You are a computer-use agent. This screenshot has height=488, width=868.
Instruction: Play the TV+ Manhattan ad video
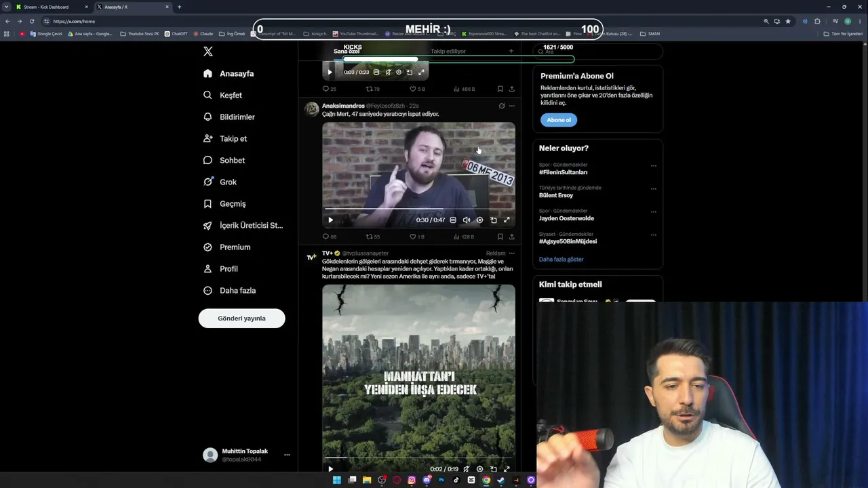[330, 468]
